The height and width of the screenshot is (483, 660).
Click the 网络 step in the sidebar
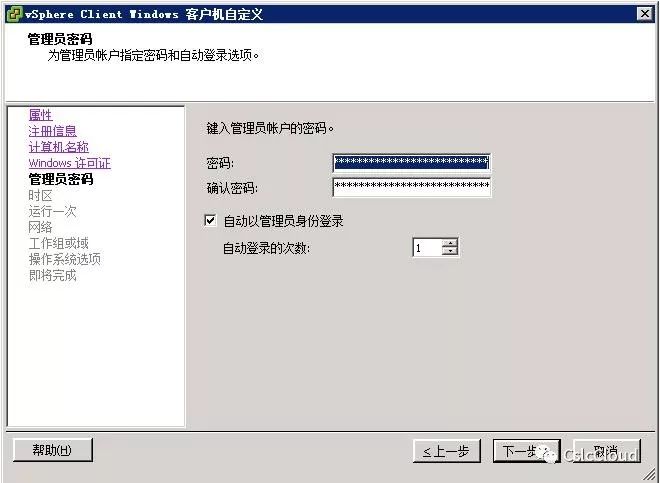tap(40, 227)
